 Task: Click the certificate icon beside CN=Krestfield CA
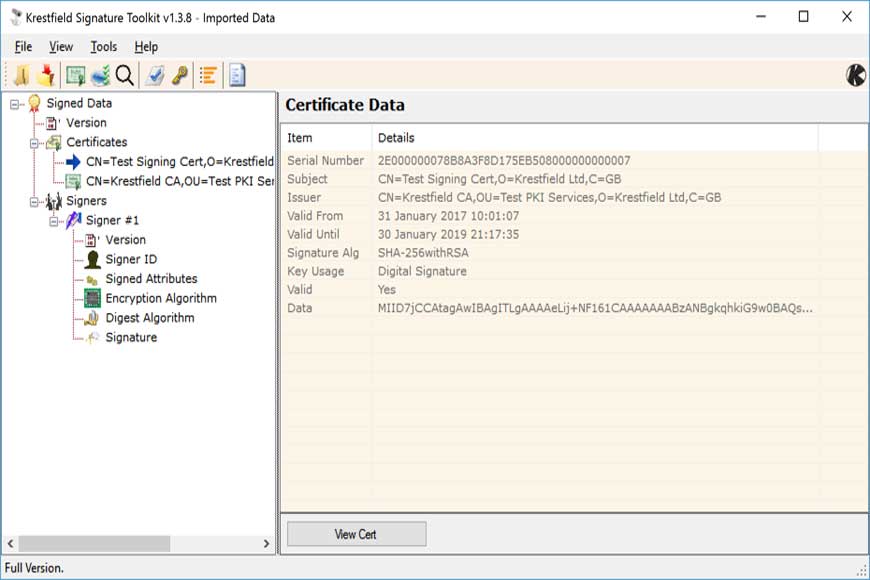(73, 181)
